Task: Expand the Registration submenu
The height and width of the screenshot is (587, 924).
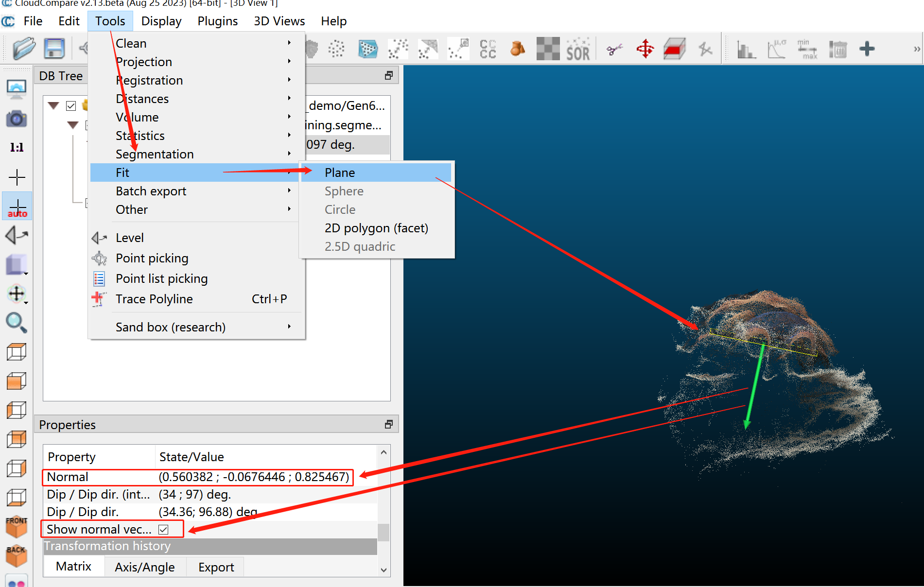Action: [x=197, y=80]
